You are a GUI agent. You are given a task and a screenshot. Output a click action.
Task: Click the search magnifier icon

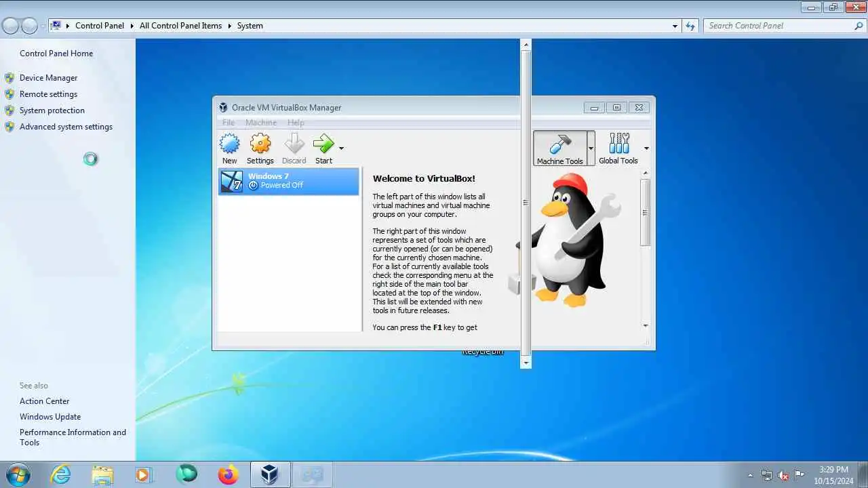(x=859, y=26)
